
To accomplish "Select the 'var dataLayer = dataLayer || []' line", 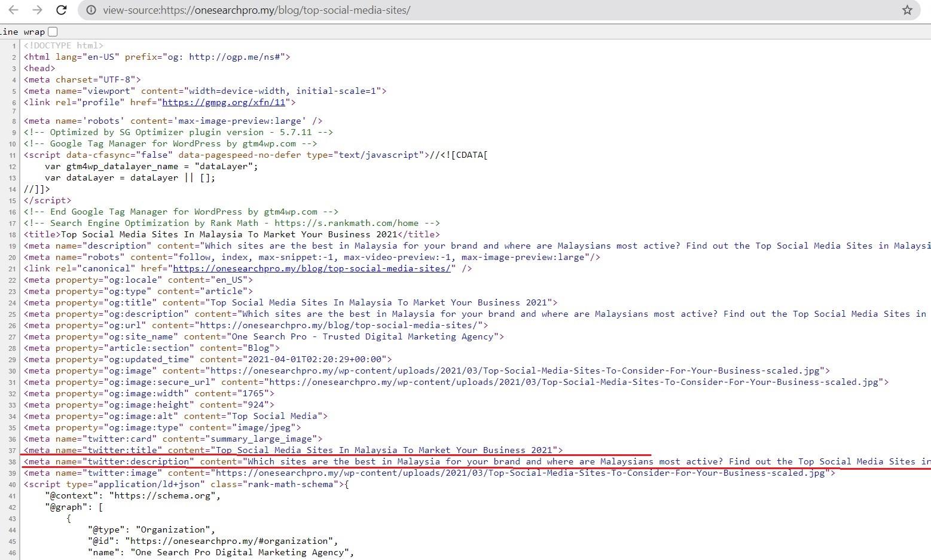I will tap(130, 178).
